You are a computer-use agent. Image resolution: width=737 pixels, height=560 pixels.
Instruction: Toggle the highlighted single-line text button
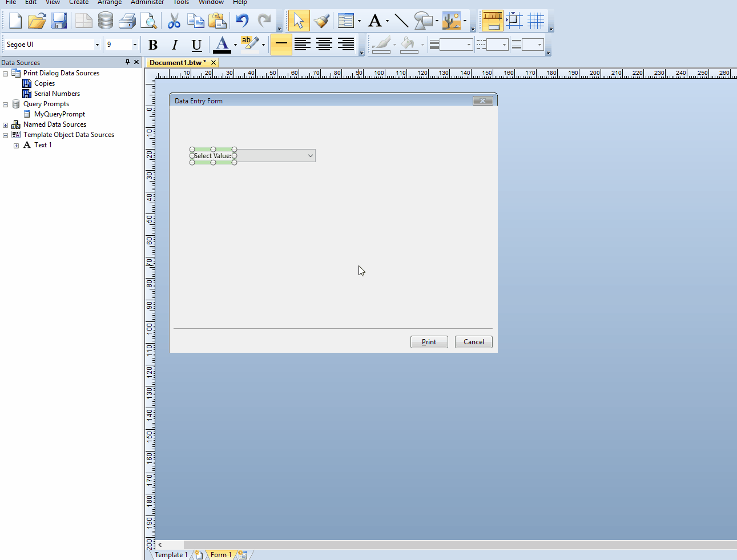click(281, 44)
